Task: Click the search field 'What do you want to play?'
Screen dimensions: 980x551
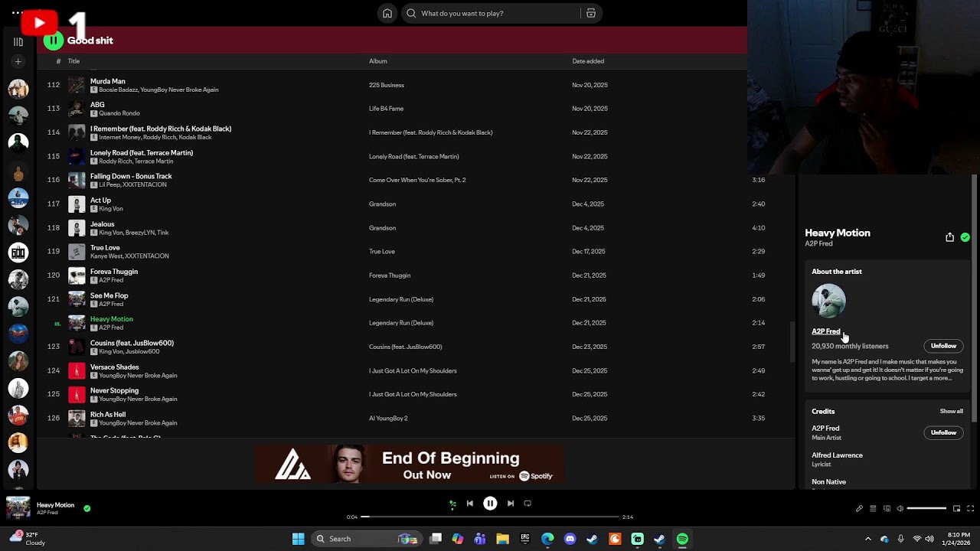Action: pyautogui.click(x=501, y=13)
